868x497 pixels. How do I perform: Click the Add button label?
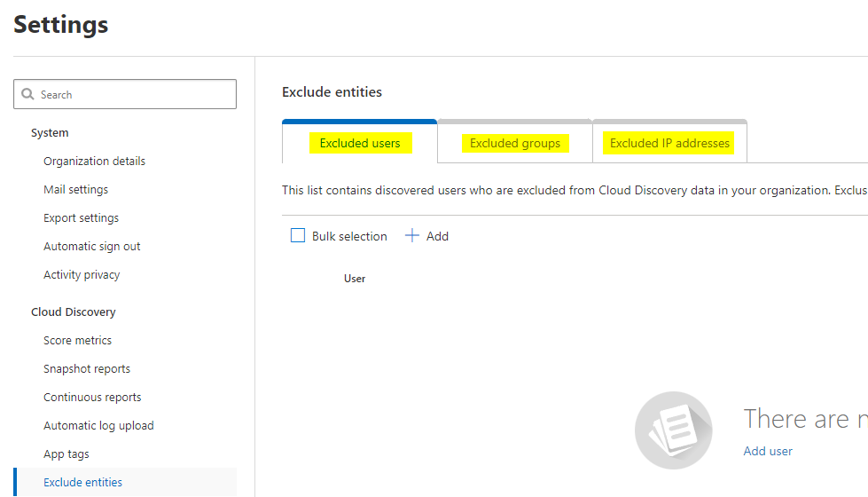(437, 237)
